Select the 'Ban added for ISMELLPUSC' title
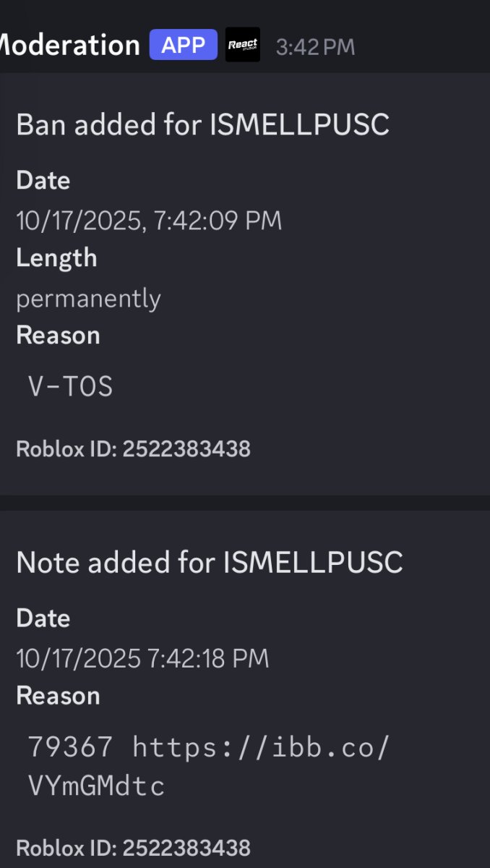The width and height of the screenshot is (490, 868). coord(202,125)
